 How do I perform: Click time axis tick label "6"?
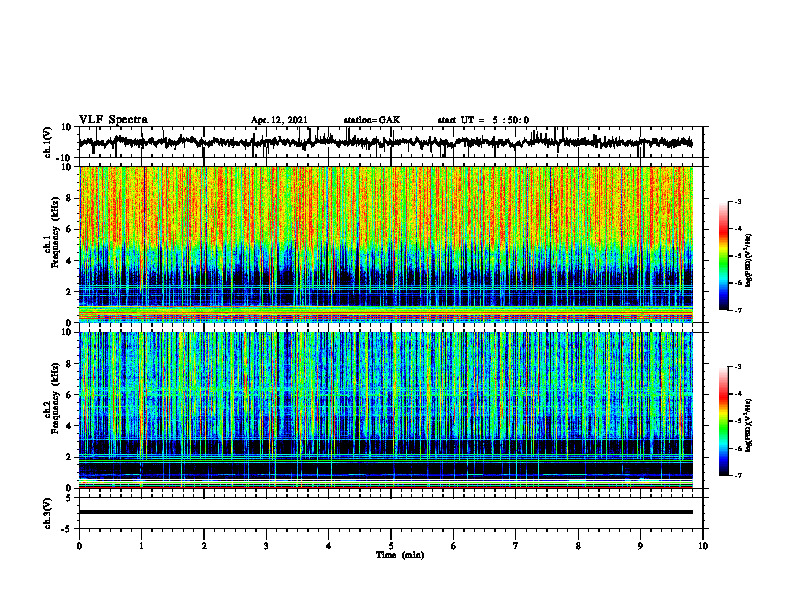[454, 546]
